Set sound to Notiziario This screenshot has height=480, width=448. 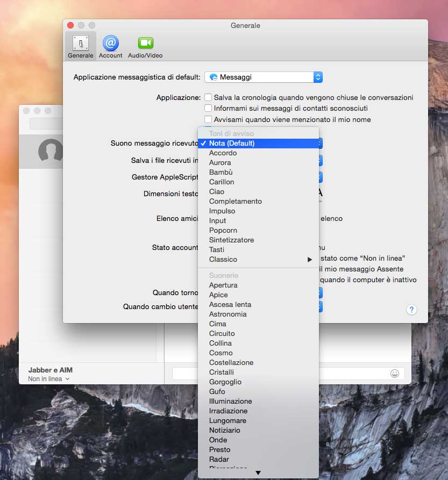[x=258, y=431]
